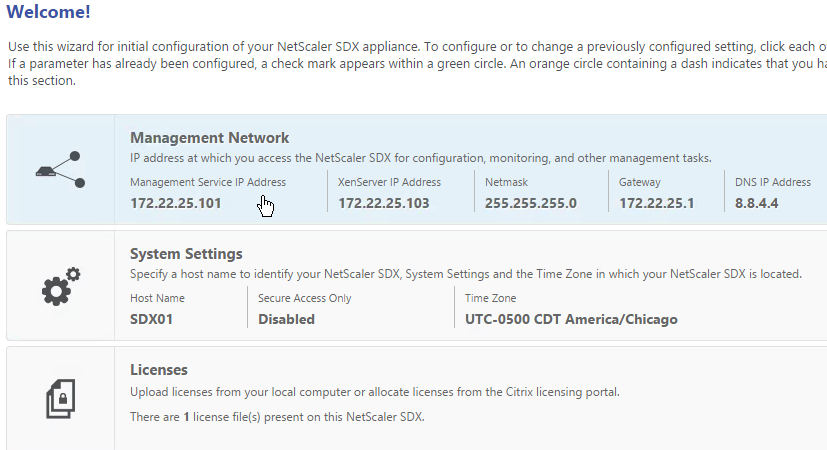Click the Netmask value 255.255.255.0

[531, 203]
